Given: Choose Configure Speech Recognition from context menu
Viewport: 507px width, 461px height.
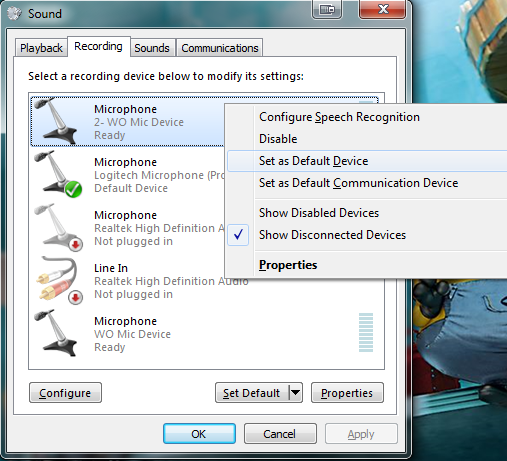Looking at the screenshot, I should tap(339, 117).
